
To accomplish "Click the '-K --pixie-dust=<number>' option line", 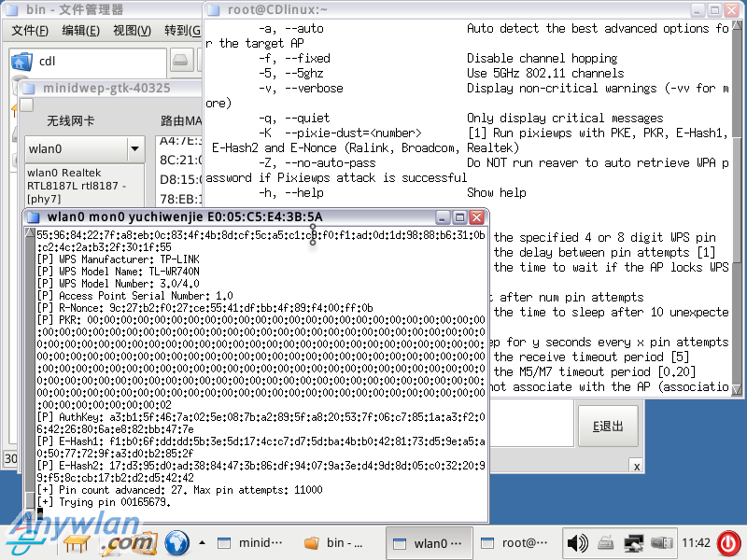I will [x=340, y=133].
